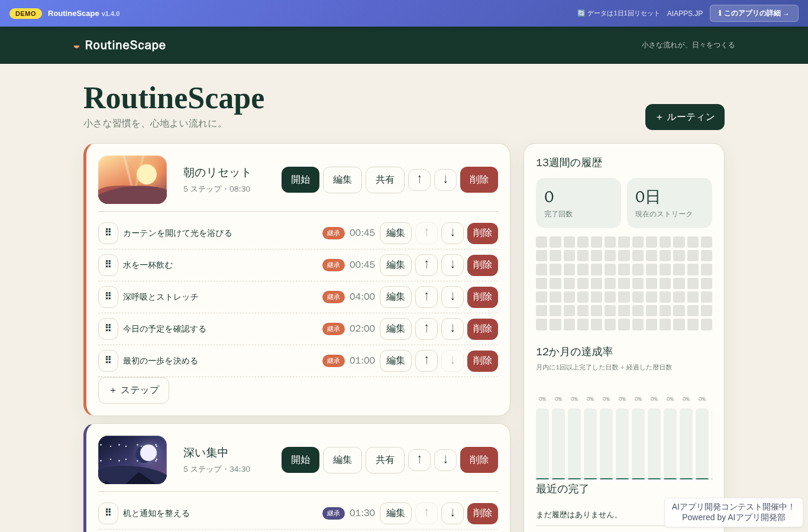The width and height of the screenshot is (808, 532).
Task: Move 深い集中 routine up
Action: pyautogui.click(x=419, y=460)
